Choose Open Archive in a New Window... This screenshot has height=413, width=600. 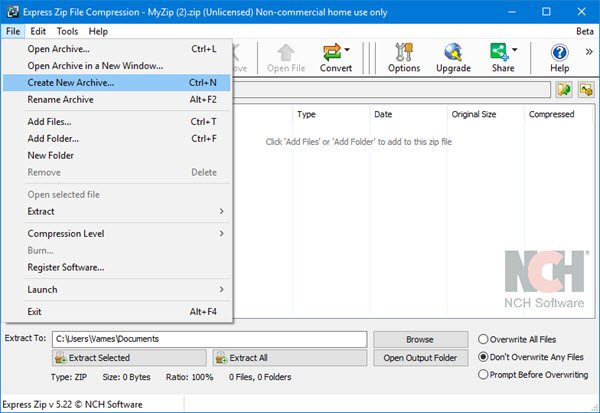pyautogui.click(x=117, y=66)
